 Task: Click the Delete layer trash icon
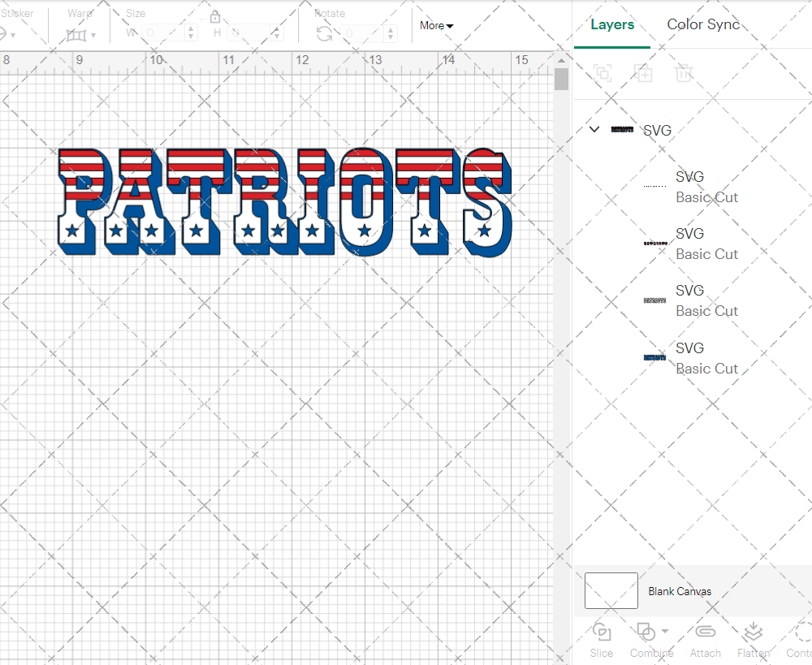[684, 73]
